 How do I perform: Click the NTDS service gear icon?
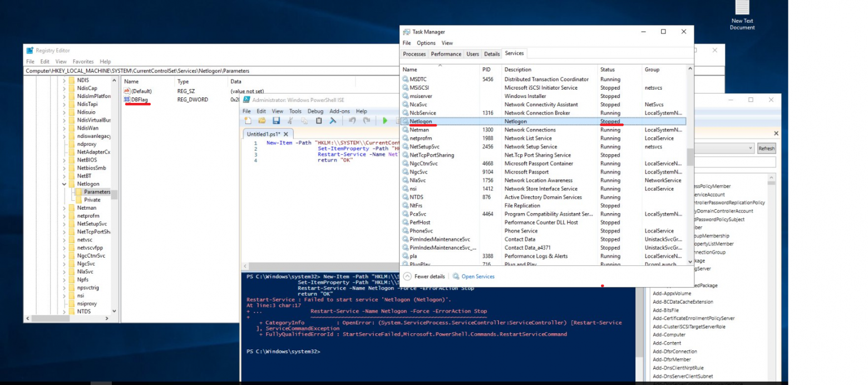[x=405, y=197]
